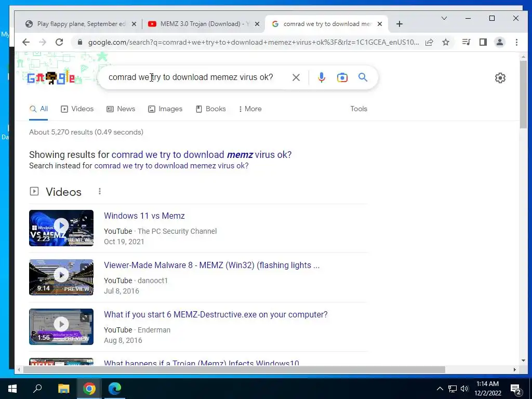Play the 1:56 Enderman video thumbnail
Screen dimensions: 532x399
click(61, 327)
